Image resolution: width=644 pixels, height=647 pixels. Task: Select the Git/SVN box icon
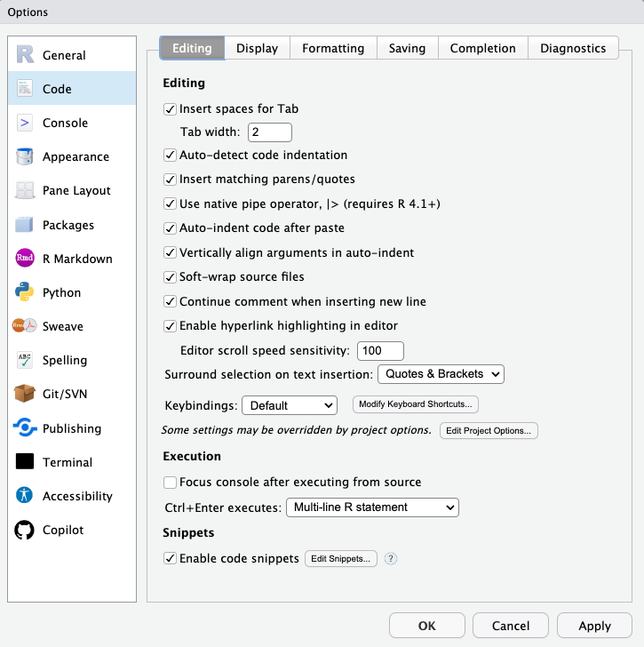[25, 394]
